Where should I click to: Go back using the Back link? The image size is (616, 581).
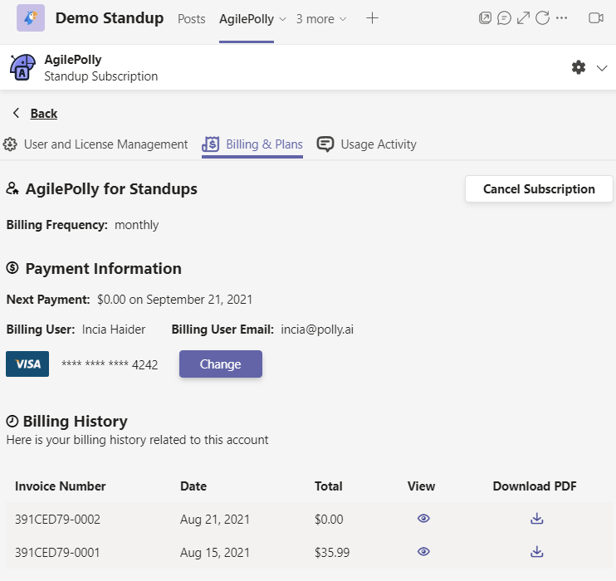click(x=44, y=114)
